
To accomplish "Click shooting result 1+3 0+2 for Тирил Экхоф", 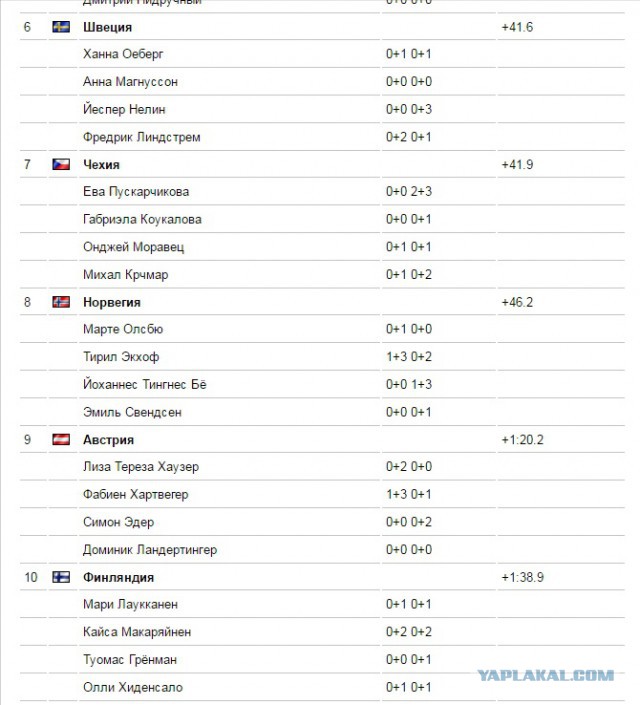I will 409,357.
